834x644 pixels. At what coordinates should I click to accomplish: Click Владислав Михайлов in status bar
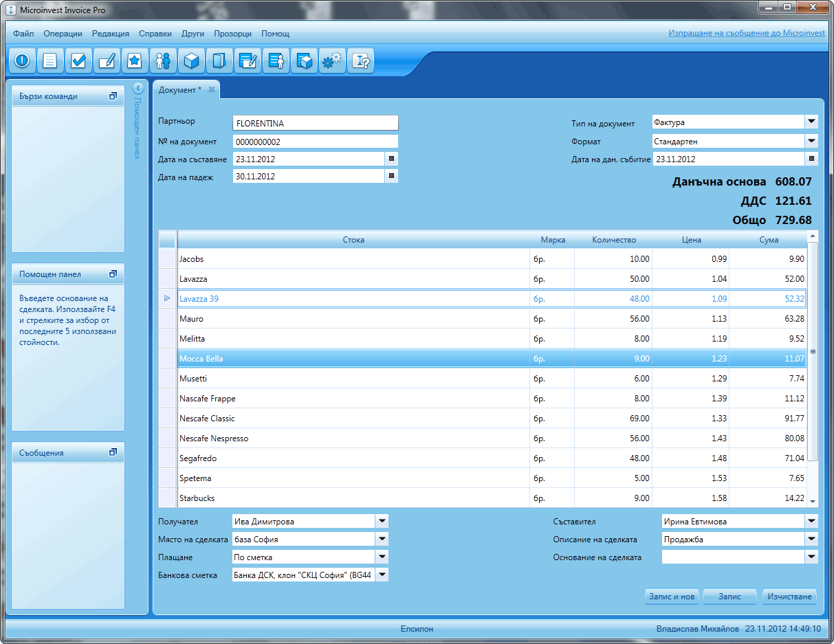tap(698, 628)
